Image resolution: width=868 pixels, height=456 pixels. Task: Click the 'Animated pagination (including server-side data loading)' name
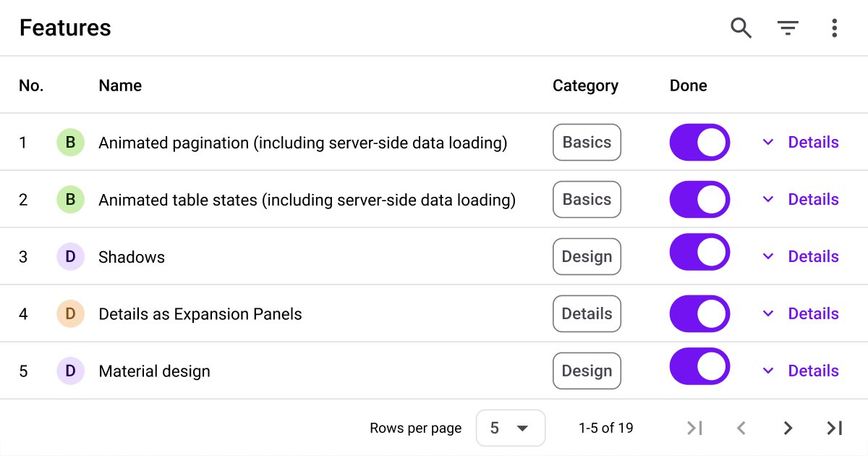[303, 143]
